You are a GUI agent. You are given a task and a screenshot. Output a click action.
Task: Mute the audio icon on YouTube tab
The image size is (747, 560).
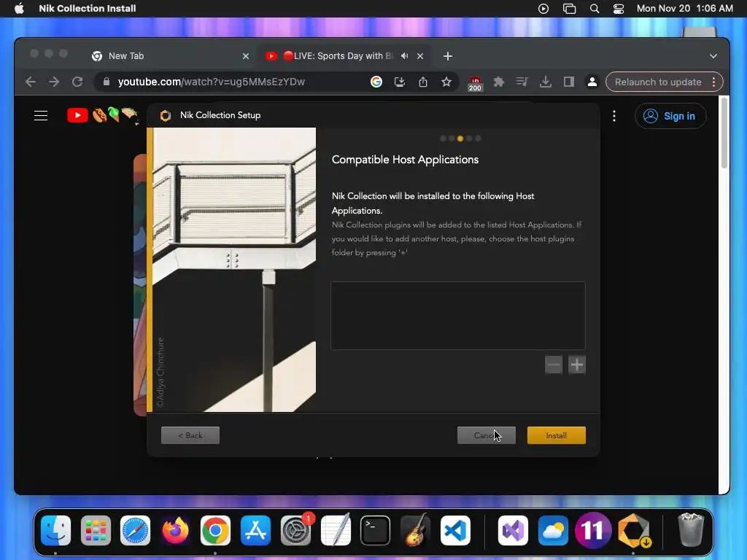pyautogui.click(x=404, y=55)
